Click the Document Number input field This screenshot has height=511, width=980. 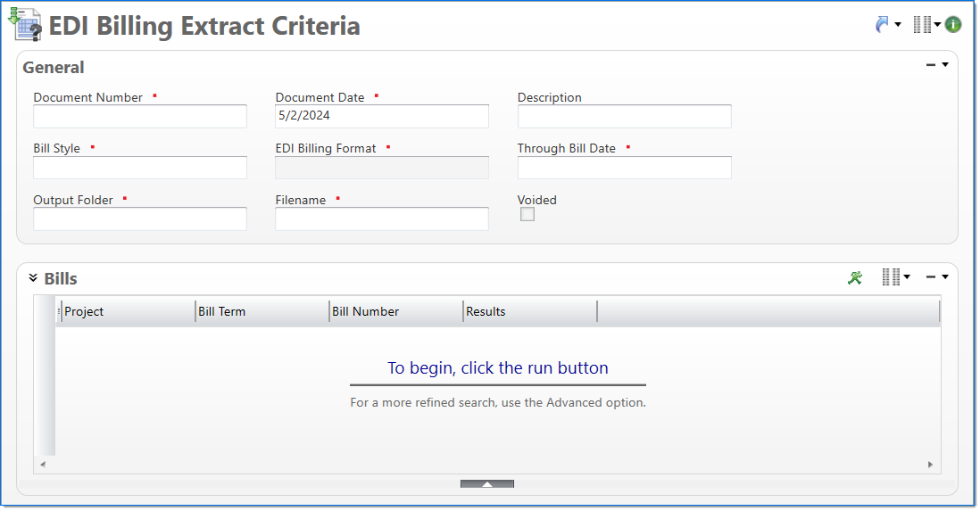click(140, 117)
